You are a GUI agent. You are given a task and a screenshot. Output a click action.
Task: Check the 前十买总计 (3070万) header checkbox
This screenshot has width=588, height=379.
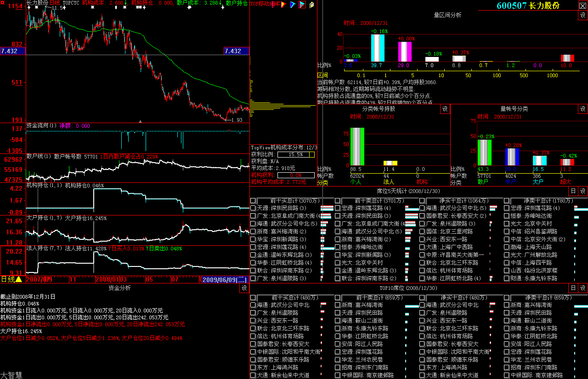253,201
